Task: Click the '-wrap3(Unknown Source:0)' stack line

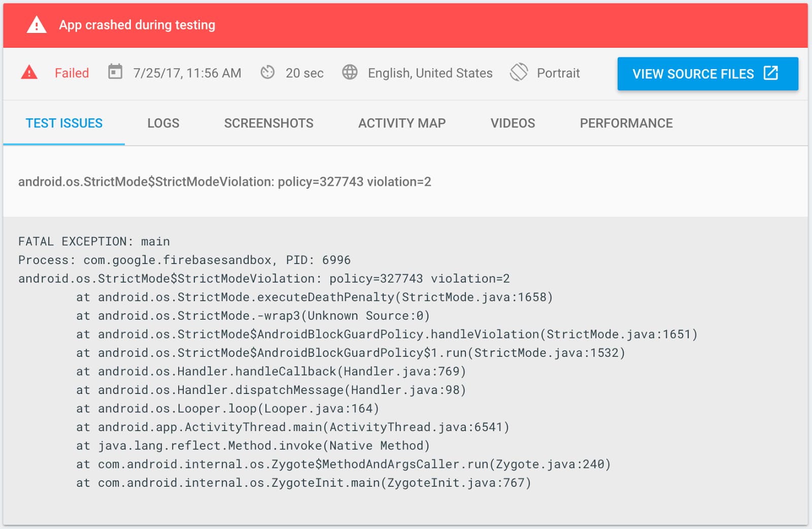Action: click(x=253, y=316)
